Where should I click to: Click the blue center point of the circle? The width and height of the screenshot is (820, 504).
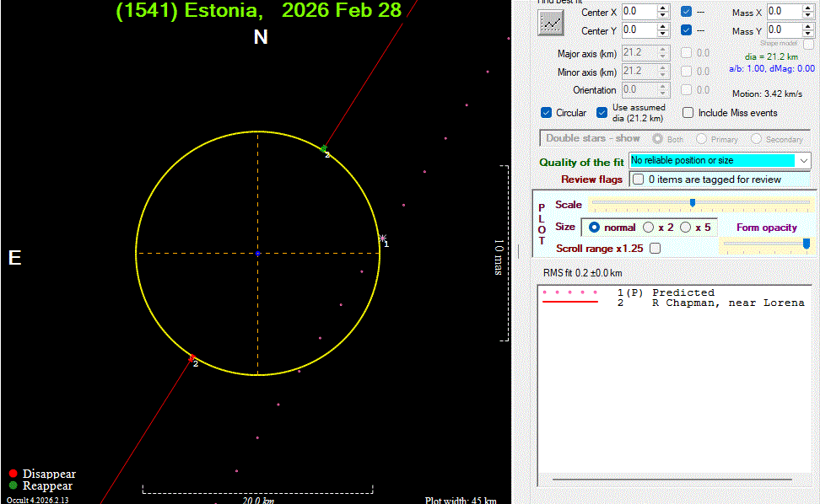click(257, 253)
